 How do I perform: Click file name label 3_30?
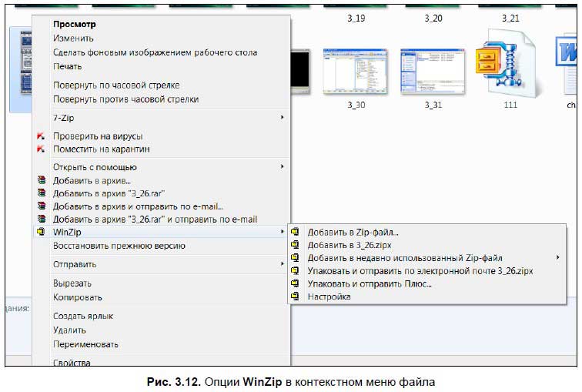click(x=356, y=105)
